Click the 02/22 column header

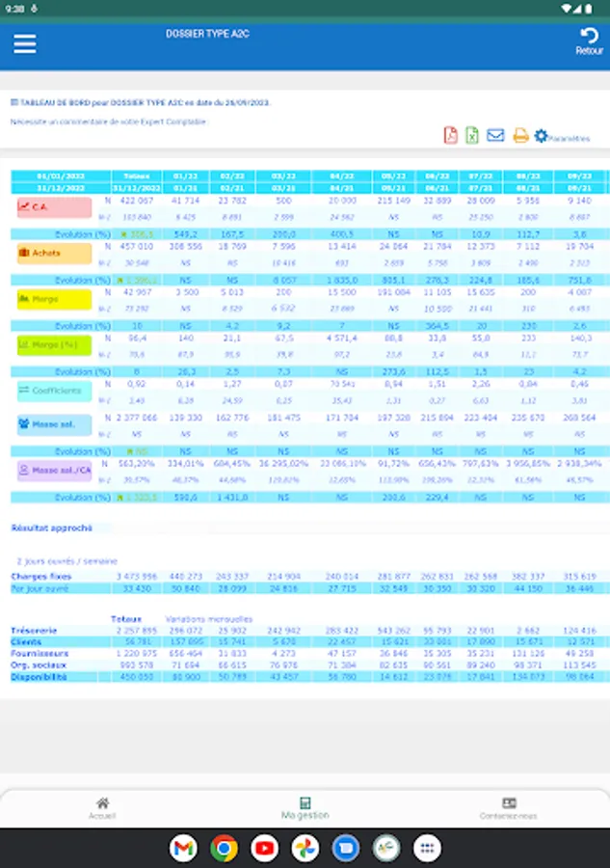[232, 176]
